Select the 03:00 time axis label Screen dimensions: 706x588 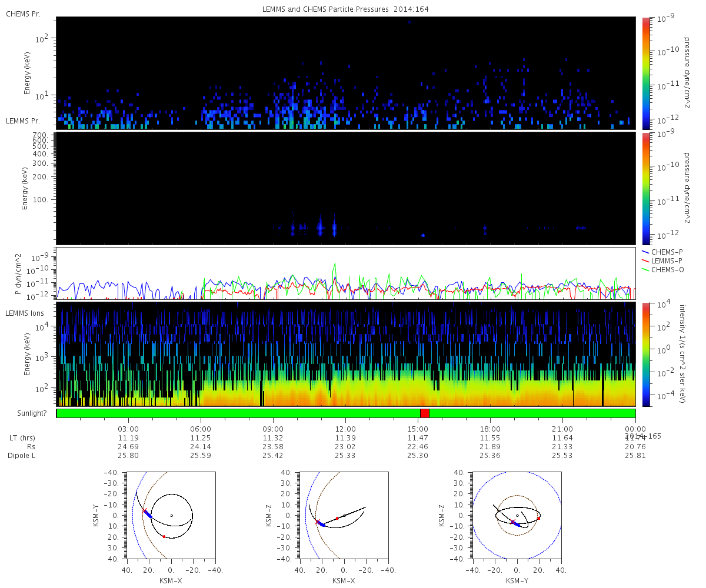(128, 429)
